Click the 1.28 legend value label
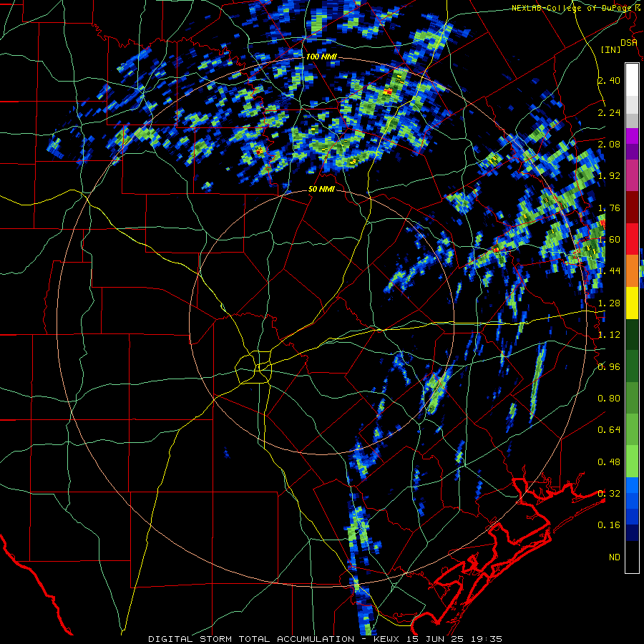Viewport: 644px width, 644px height. [x=609, y=303]
